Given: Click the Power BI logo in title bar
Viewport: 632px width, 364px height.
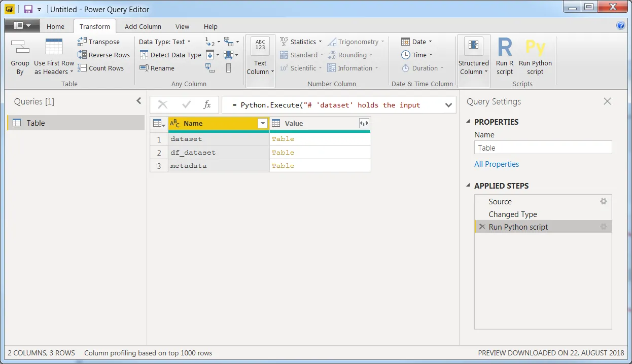Looking at the screenshot, I should [x=10, y=9].
